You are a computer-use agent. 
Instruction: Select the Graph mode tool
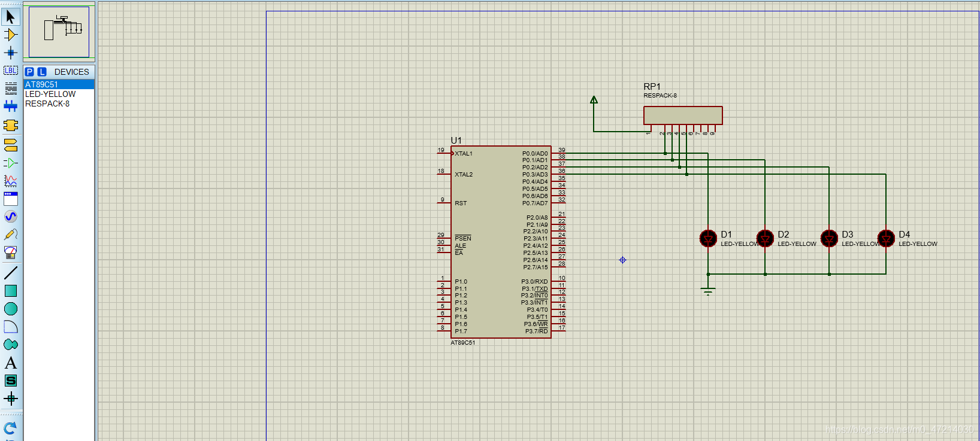[x=10, y=180]
